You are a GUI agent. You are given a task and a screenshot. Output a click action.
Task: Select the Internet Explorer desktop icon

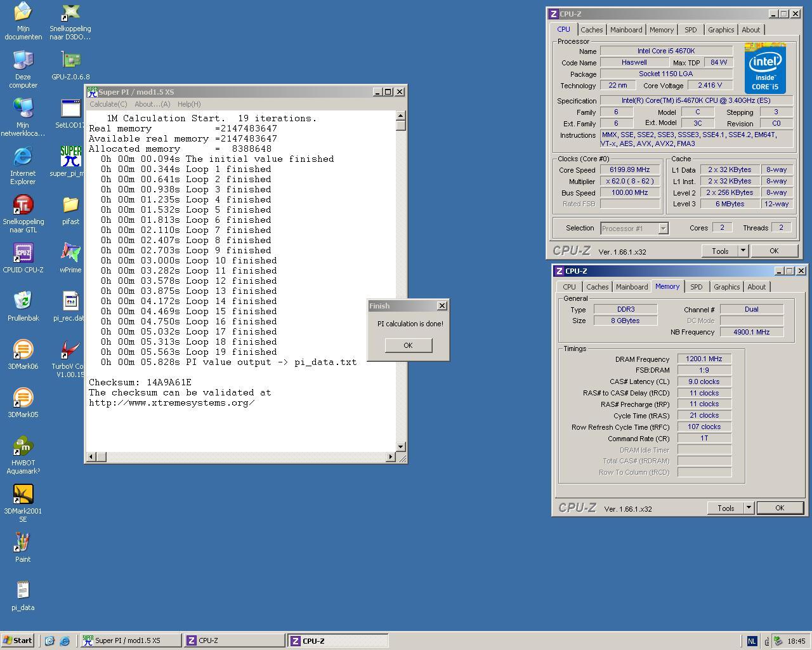pyautogui.click(x=23, y=166)
